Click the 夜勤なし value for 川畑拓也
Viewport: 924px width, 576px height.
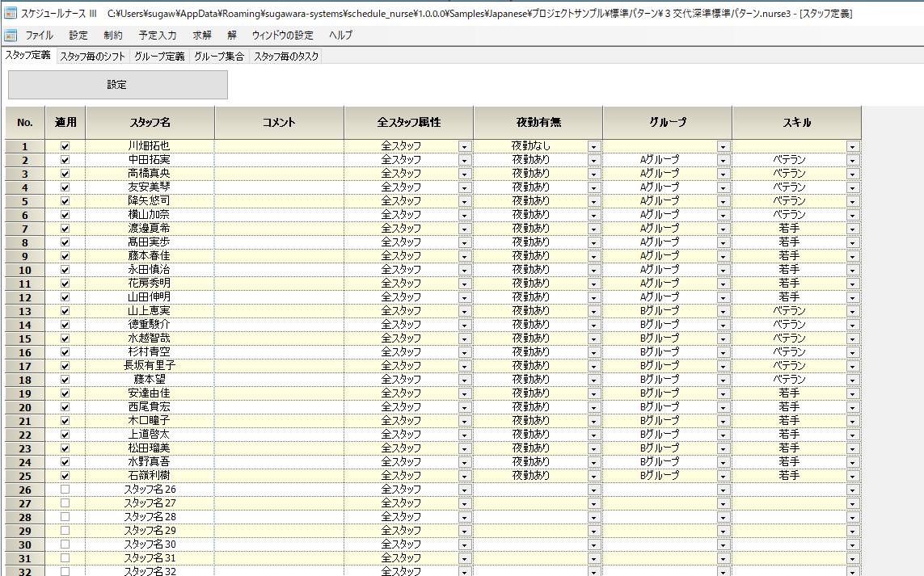pyautogui.click(x=531, y=145)
